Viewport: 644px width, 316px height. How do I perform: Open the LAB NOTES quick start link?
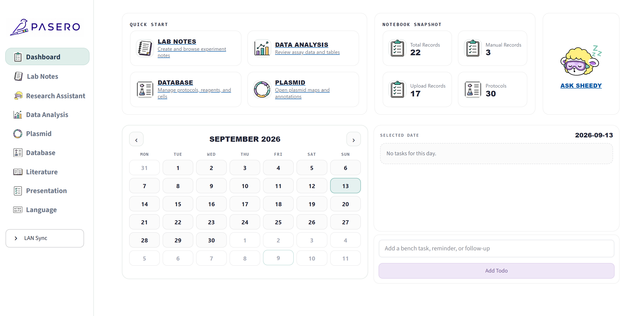(x=177, y=41)
